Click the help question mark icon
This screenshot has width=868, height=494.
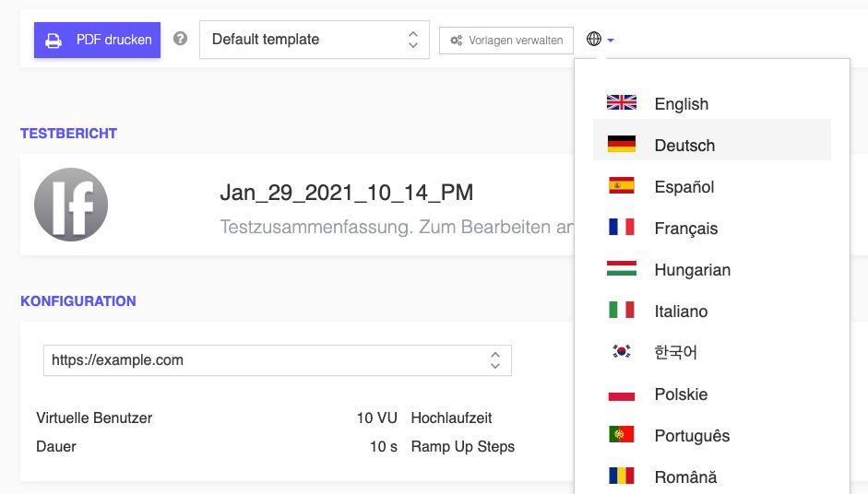[180, 40]
